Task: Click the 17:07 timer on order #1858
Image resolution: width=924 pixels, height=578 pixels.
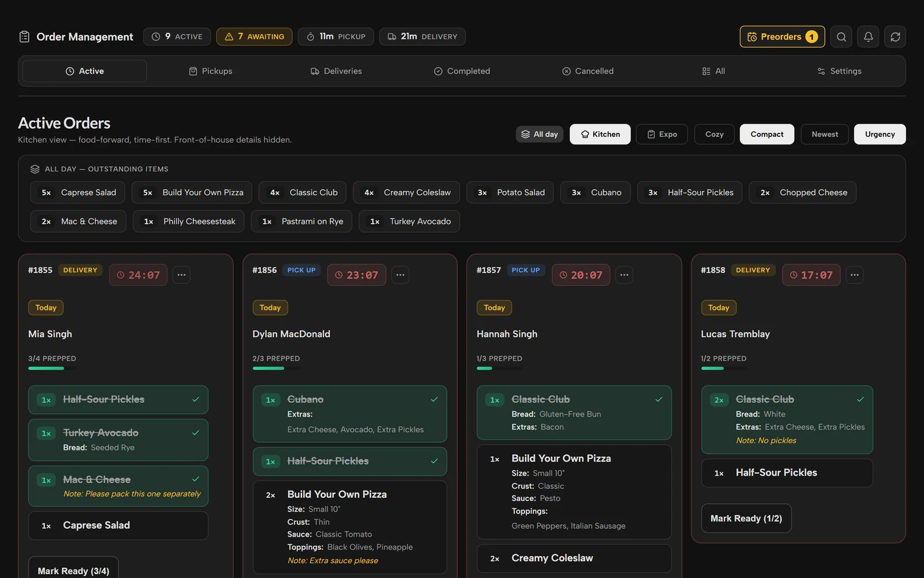Action: click(811, 275)
